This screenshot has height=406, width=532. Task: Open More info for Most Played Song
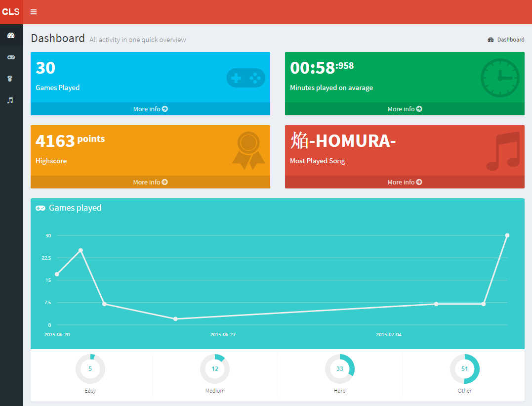[x=405, y=182]
